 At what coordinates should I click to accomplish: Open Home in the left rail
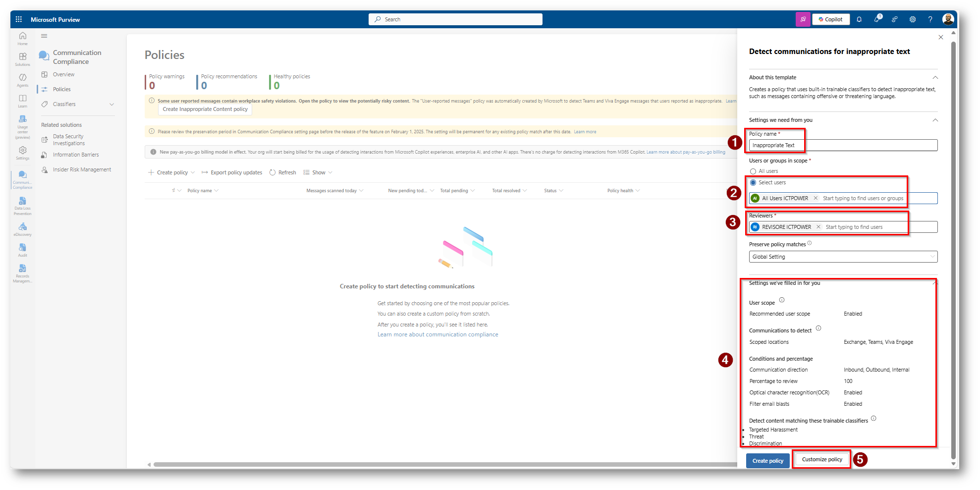click(23, 39)
